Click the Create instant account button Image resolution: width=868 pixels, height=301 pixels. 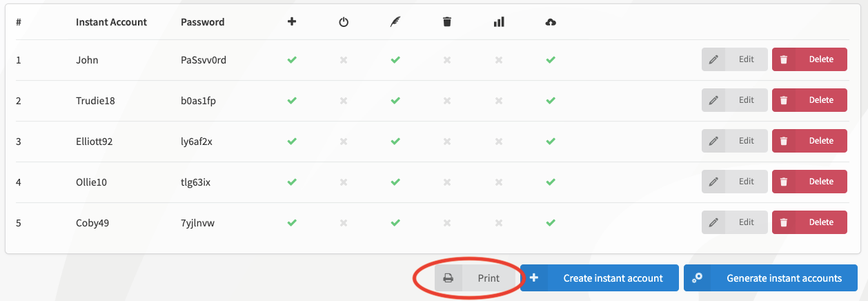click(x=600, y=279)
